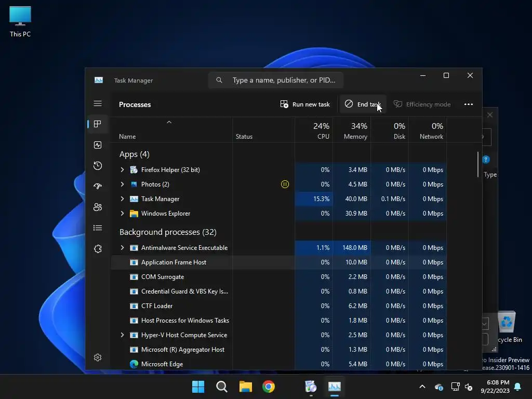532x399 pixels.
Task: Click the Windows Explorer folder icon
Action: (x=134, y=214)
